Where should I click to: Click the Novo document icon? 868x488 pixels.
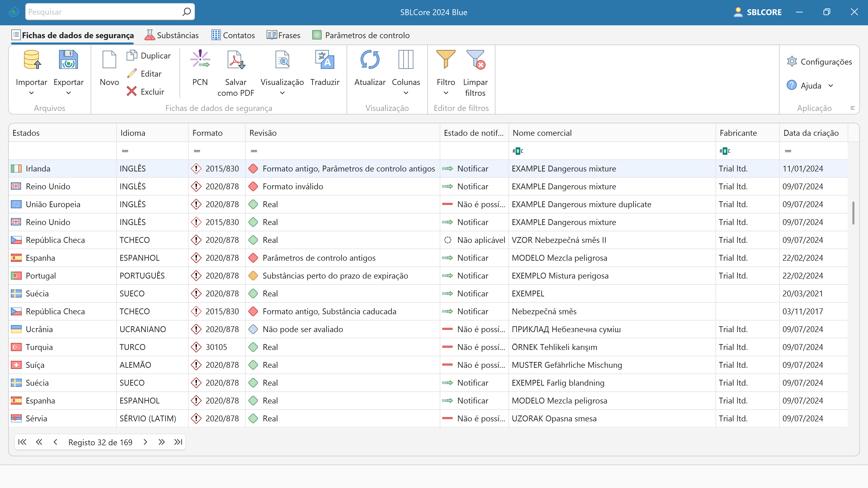pyautogui.click(x=109, y=60)
